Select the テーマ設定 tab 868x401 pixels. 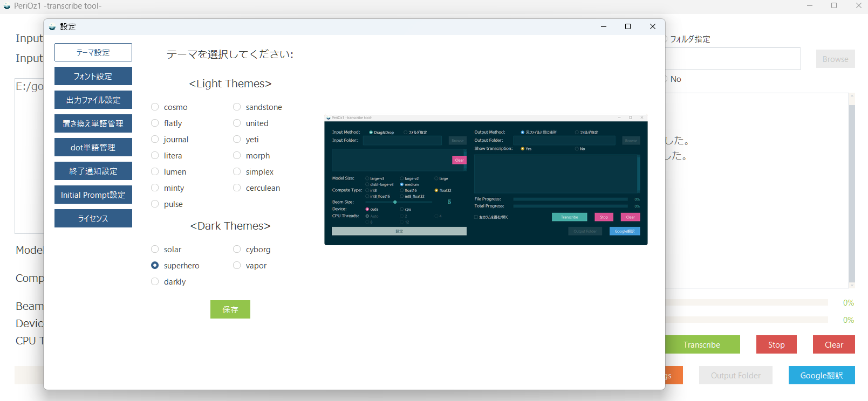tap(93, 52)
